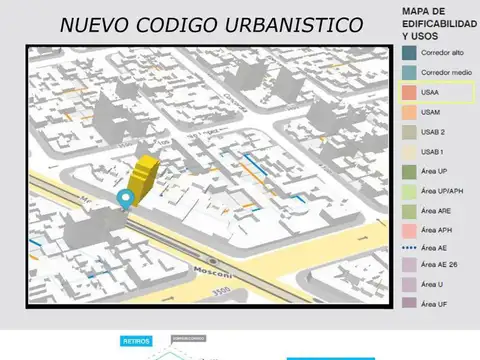Click the Área APH legend label
The image size is (480, 360).
click(x=436, y=230)
